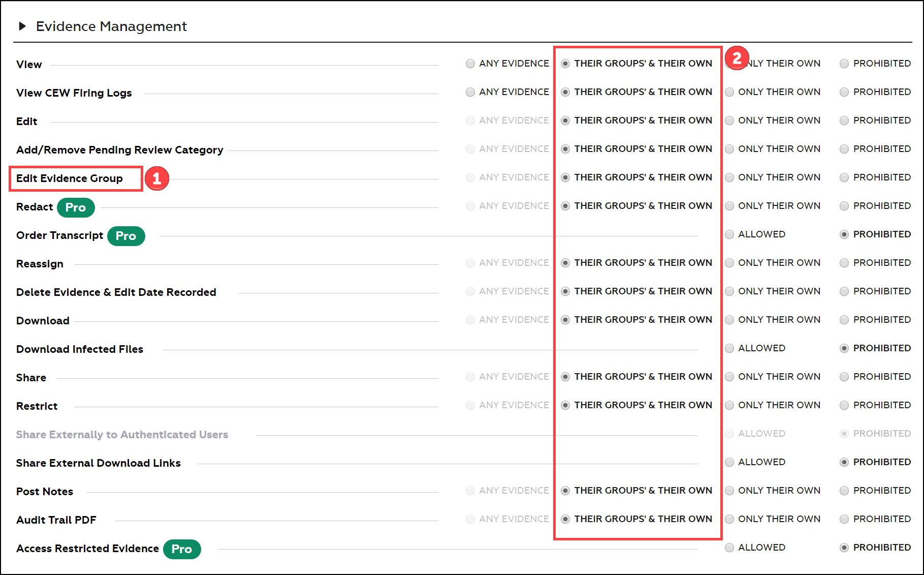Select Prohibited for Edit Evidence Group
The image size is (924, 575).
(x=844, y=177)
